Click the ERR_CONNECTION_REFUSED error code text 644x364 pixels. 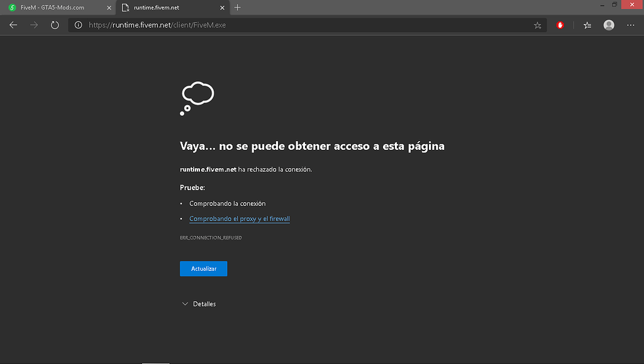pyautogui.click(x=211, y=237)
